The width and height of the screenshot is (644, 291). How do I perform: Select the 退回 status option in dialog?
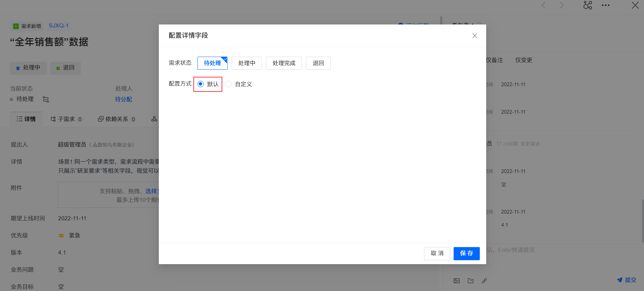pos(318,63)
